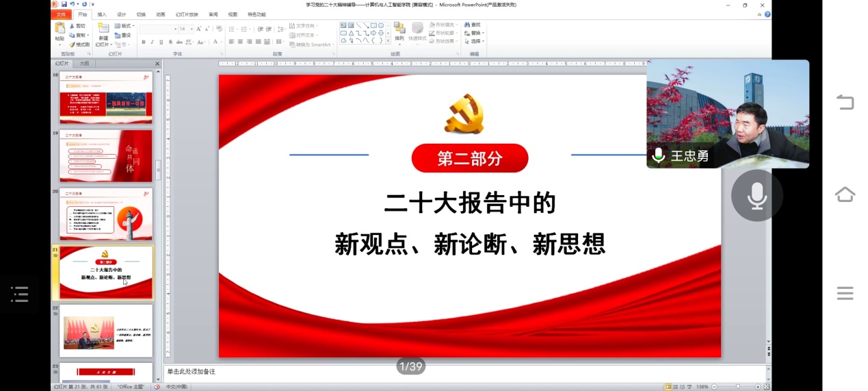Open the 文字方向 text direction dropdown
This screenshot has width=868, height=391.
[304, 26]
